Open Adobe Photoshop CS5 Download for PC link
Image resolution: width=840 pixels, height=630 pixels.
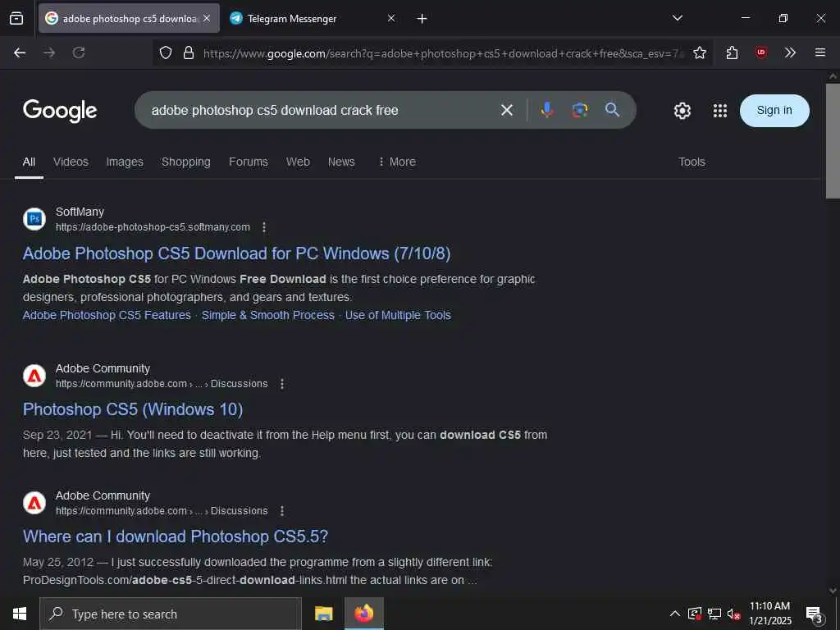pyautogui.click(x=237, y=253)
